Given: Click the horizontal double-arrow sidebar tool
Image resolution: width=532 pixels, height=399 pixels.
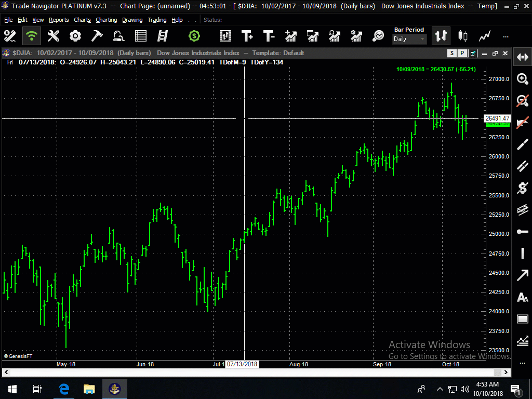Looking at the screenshot, I should coord(523,57).
